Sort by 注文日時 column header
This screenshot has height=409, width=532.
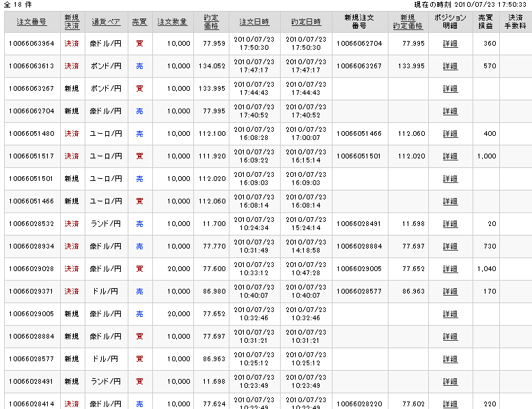pos(254,22)
